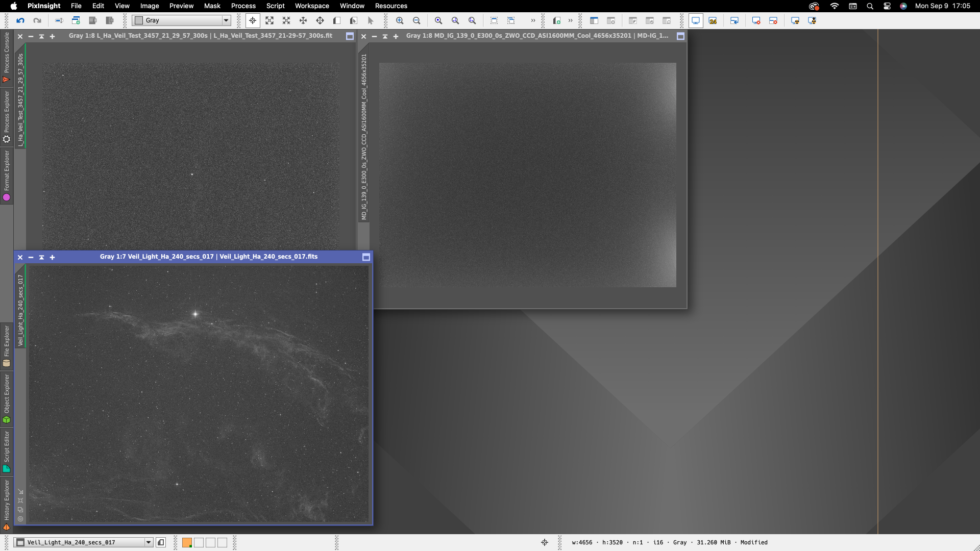Select the Zoom In magnifier icon
The height and width of the screenshot is (551, 980).
400,20
